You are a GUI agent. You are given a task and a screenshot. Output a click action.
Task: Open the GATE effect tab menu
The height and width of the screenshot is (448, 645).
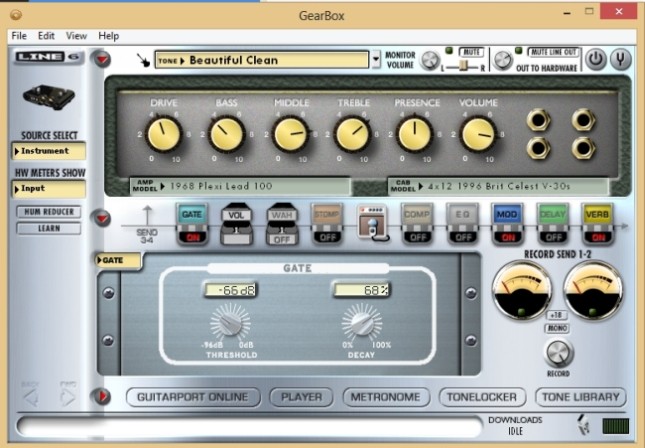point(118,260)
